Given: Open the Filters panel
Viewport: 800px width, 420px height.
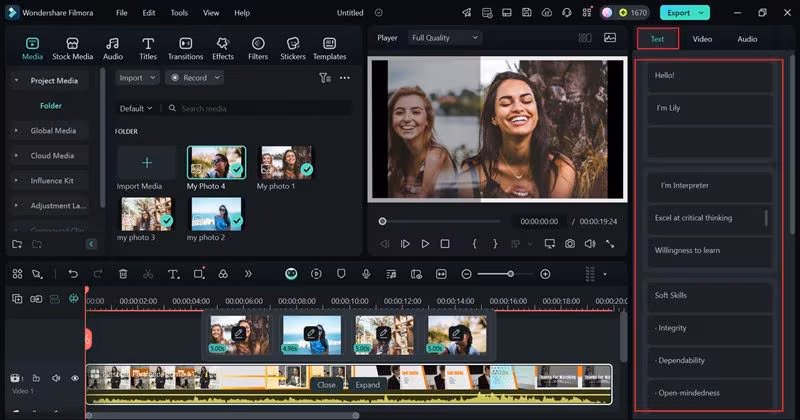Looking at the screenshot, I should click(258, 49).
